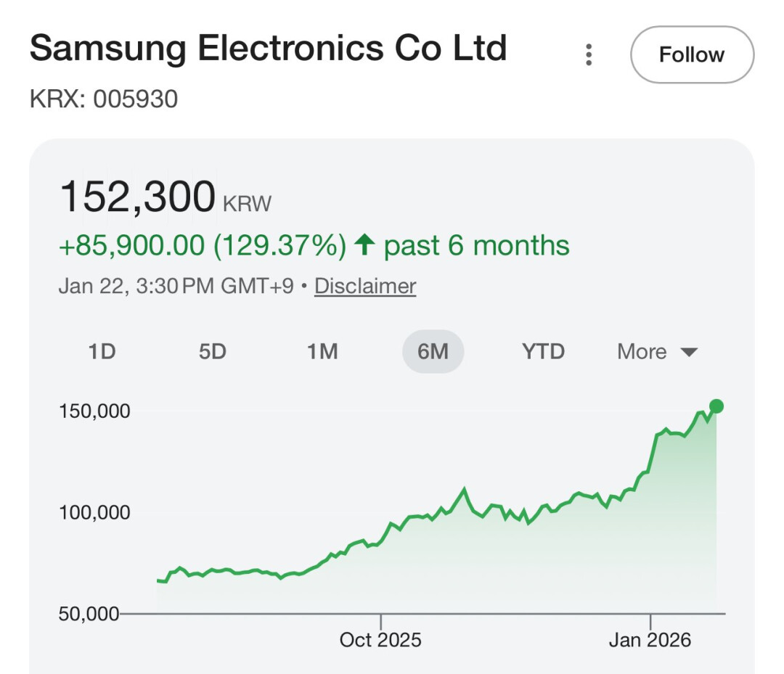The width and height of the screenshot is (784, 674).
Task: Click the Samsung Electronics Co Ltd title
Action: click(x=268, y=49)
